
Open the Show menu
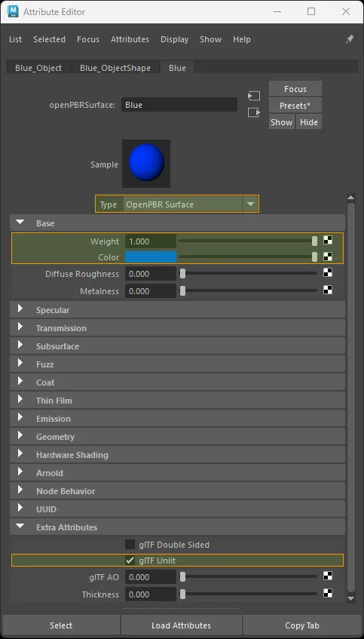(x=210, y=39)
